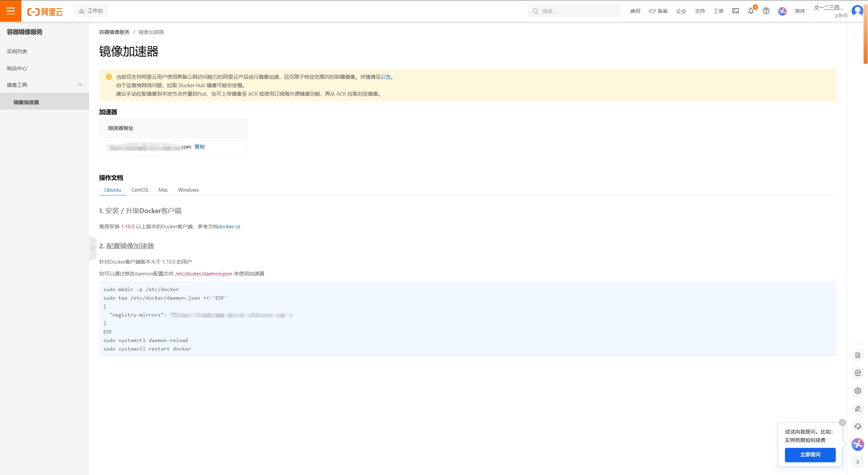Open the orange hamburger menu
Viewport: 868px width, 475px height.
click(11, 11)
